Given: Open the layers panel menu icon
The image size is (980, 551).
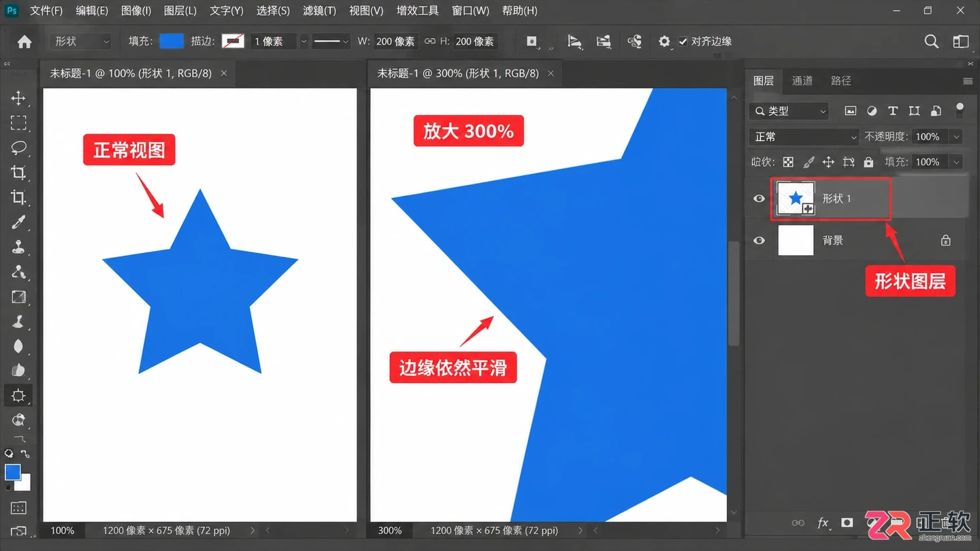Looking at the screenshot, I should pyautogui.click(x=968, y=81).
